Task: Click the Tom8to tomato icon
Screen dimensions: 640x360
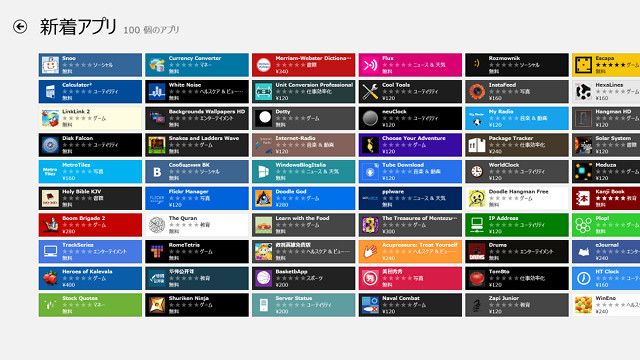Action: click(477, 278)
